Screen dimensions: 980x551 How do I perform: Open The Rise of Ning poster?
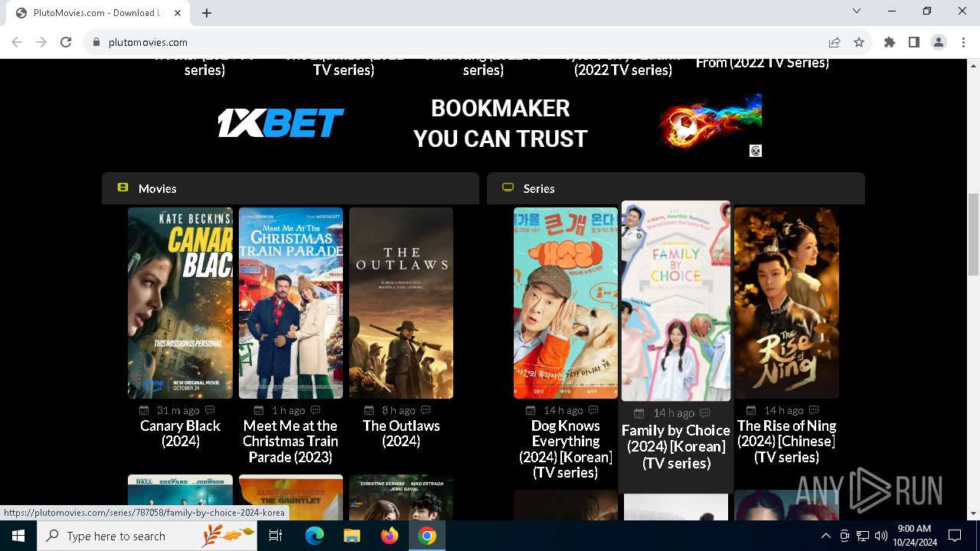pyautogui.click(x=786, y=303)
